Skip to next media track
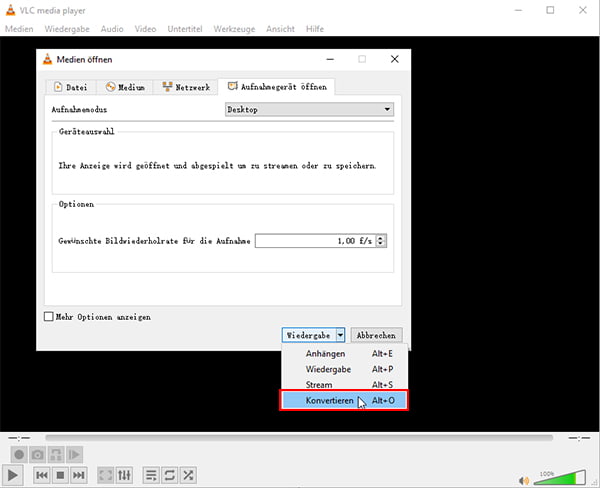Image resolution: width=600 pixels, height=488 pixels. [x=79, y=475]
